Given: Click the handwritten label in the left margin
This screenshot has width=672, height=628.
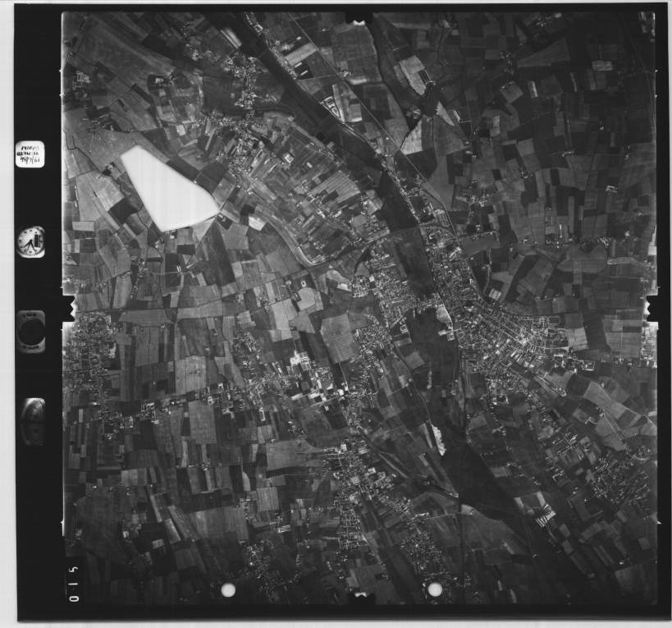Looking at the screenshot, I should click(30, 154).
